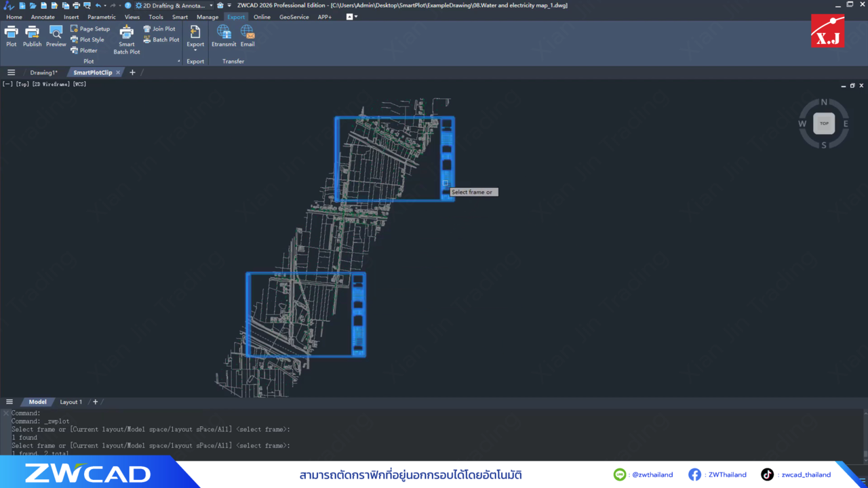Click Batch Plot

161,40
